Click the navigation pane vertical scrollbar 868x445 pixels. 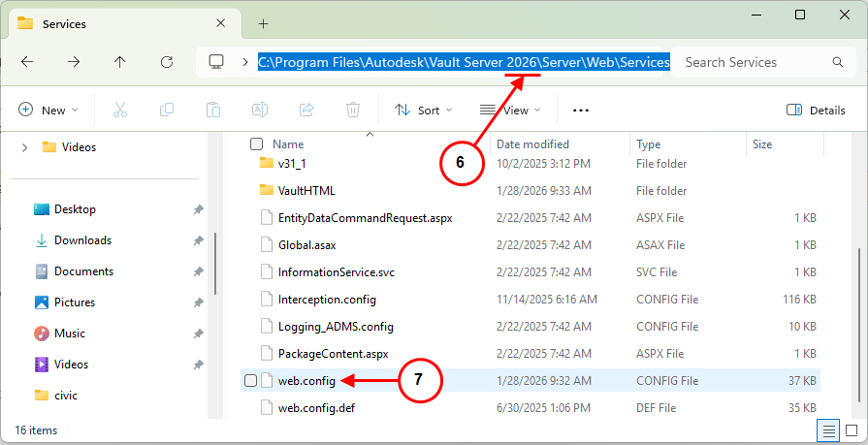click(215, 264)
